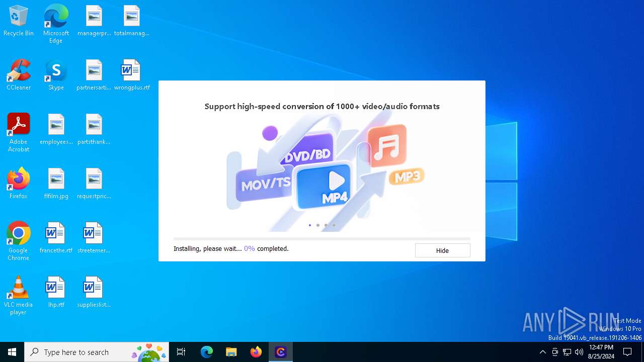Open the Google Chrome desktop shortcut
This screenshot has width=644, height=362.
click(19, 241)
